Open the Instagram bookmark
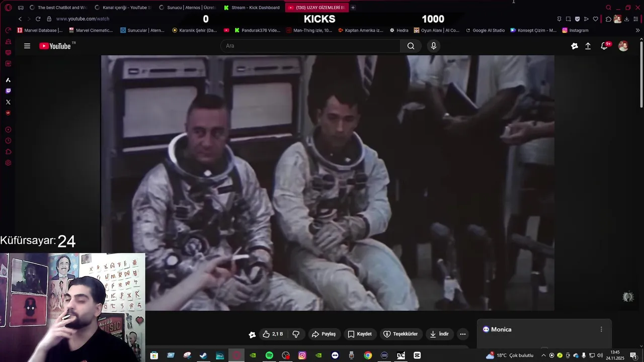This screenshot has height=362, width=644. click(575, 30)
